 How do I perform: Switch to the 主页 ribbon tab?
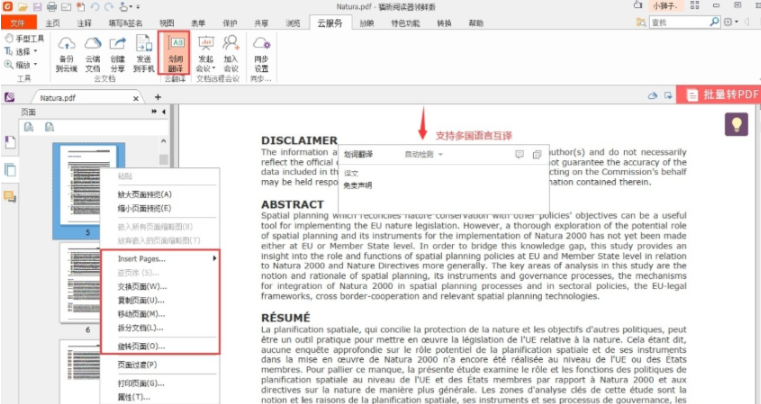pyautogui.click(x=53, y=23)
